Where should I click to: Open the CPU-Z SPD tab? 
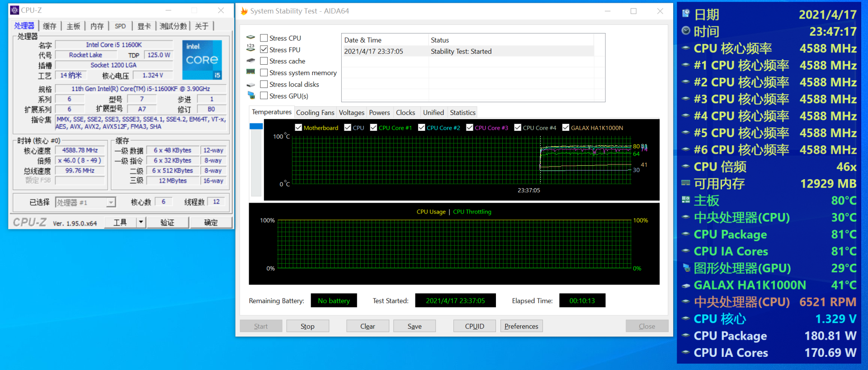pyautogui.click(x=120, y=26)
